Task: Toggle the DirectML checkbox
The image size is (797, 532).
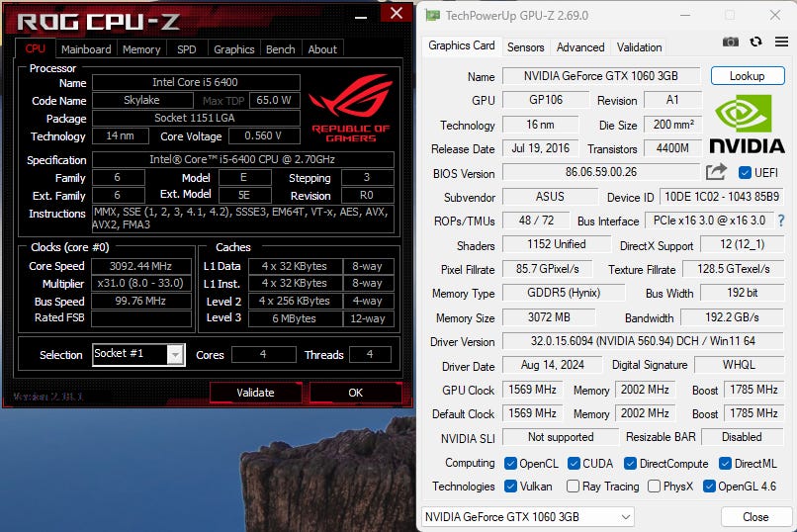Action: 726,464
